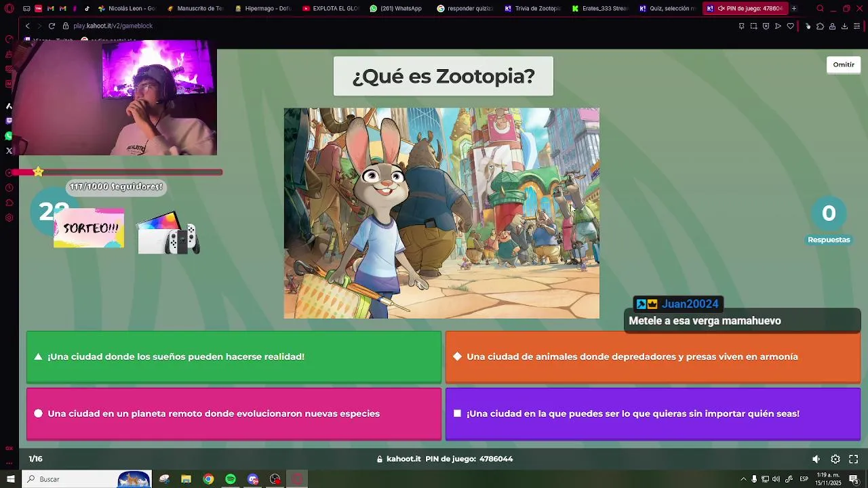Click the ESP keyboard language indicator
The width and height of the screenshot is (868, 488).
tap(804, 479)
